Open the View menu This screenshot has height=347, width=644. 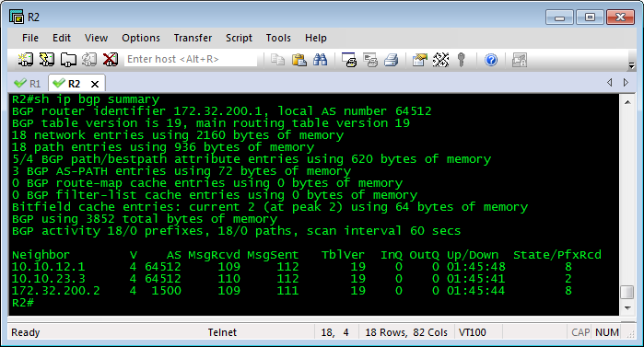click(x=96, y=38)
